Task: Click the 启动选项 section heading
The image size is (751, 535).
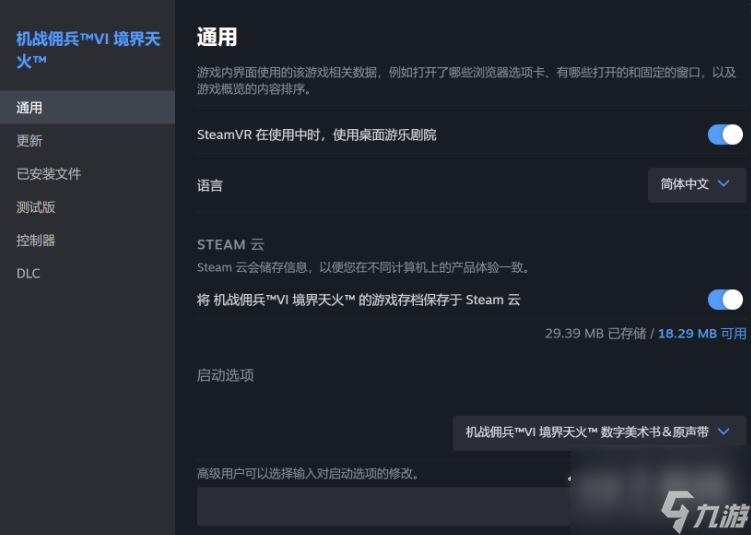Action: (225, 375)
